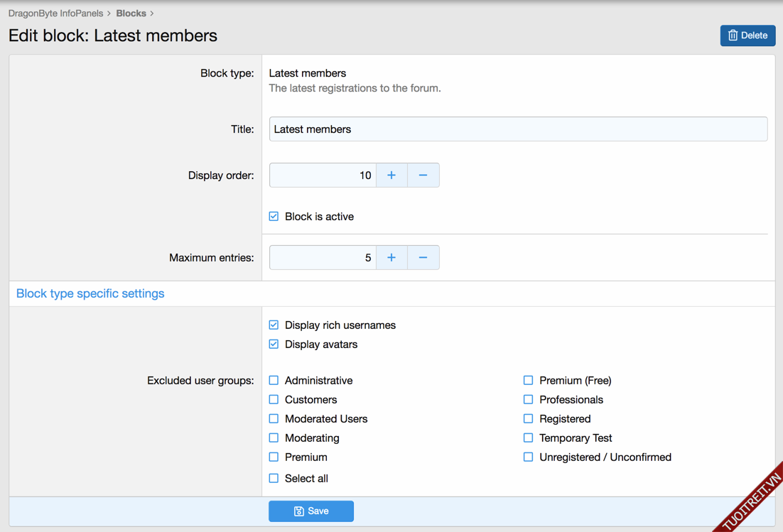The width and height of the screenshot is (783, 532).
Task: Click into the Title text field
Action: tap(517, 129)
